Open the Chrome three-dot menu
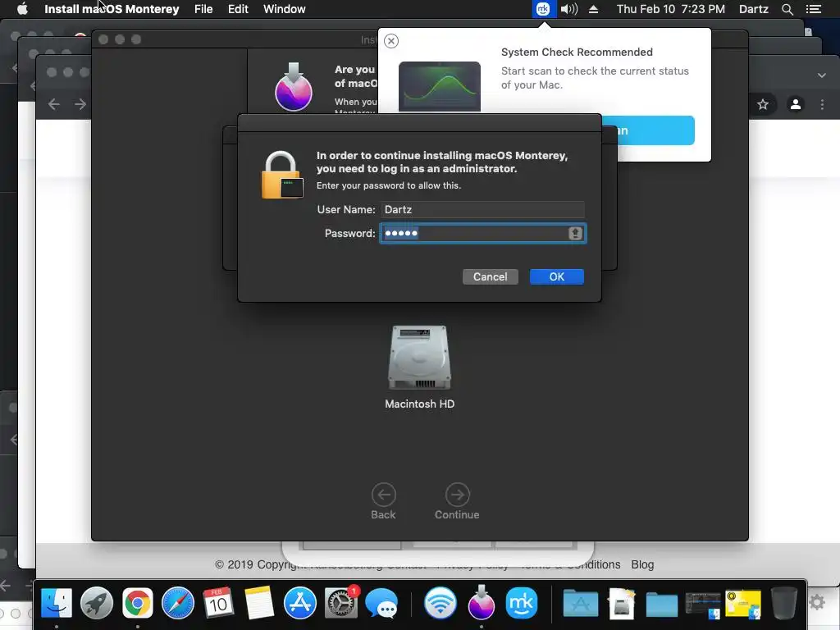840x630 pixels. [x=822, y=104]
